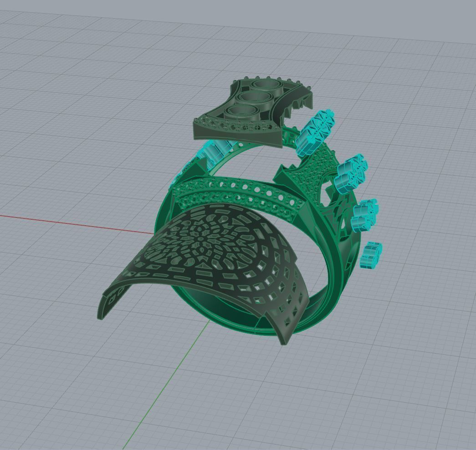Select the third cyan gem cluster above the detached one
Viewport: 476px width, 450px height.
(365, 216)
